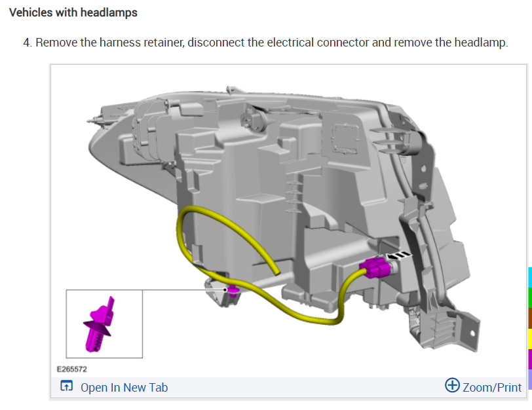The image size is (532, 410).
Task: Select the cyan color bar segment
Action: 530,278
